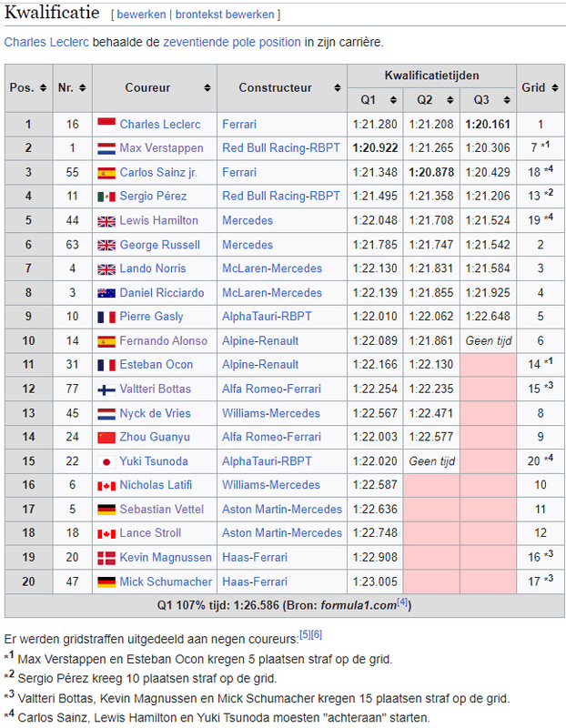Click bold Q2 time 1:20.878
Screen dimensions: 566x728
[x=431, y=172]
